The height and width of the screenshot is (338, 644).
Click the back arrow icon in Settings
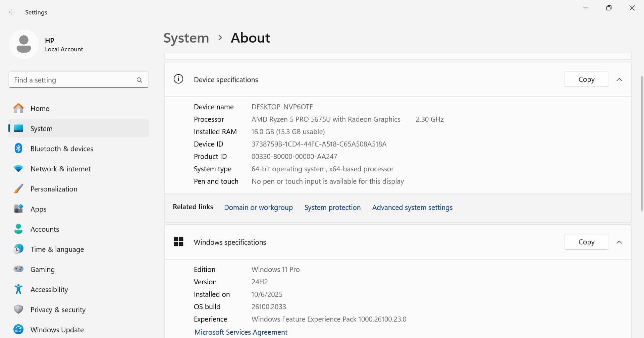click(x=12, y=12)
